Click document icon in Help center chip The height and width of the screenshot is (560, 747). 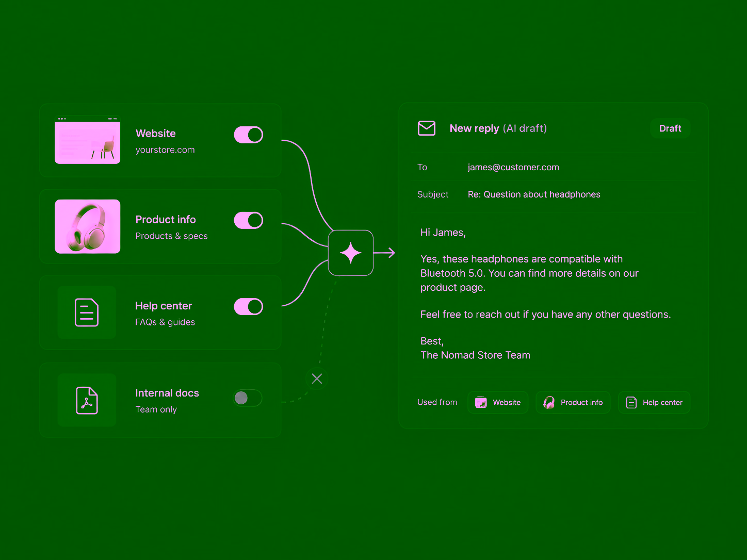tap(631, 402)
